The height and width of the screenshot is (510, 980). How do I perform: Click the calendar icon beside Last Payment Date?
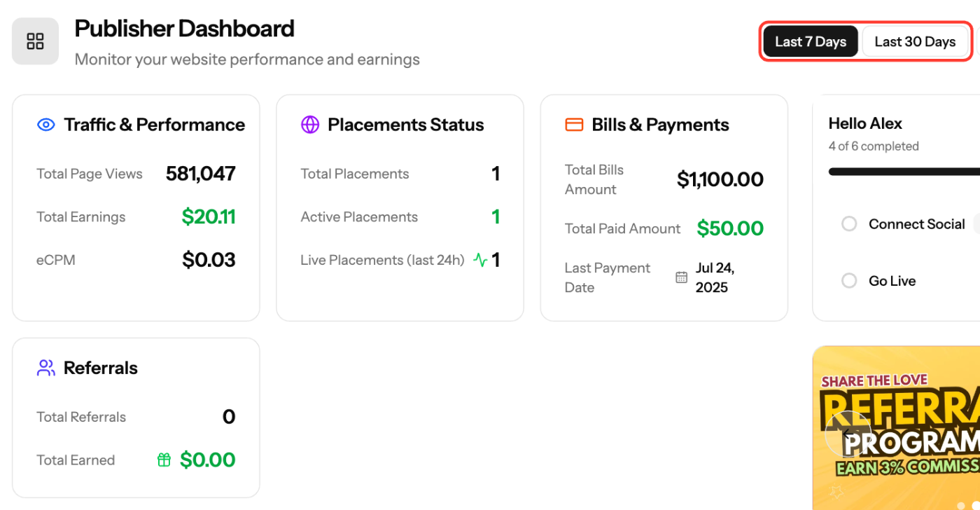[x=681, y=277]
